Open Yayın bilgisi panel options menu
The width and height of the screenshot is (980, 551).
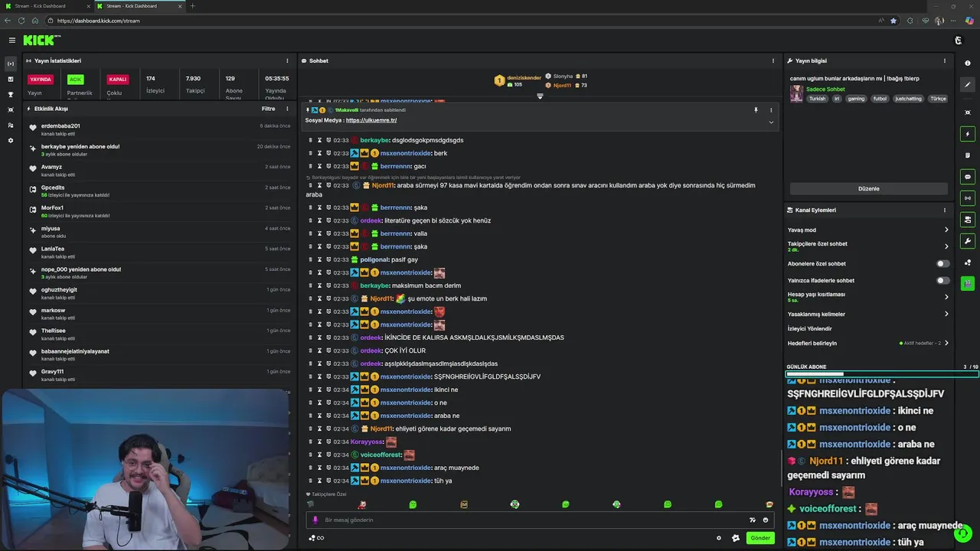[x=944, y=60]
